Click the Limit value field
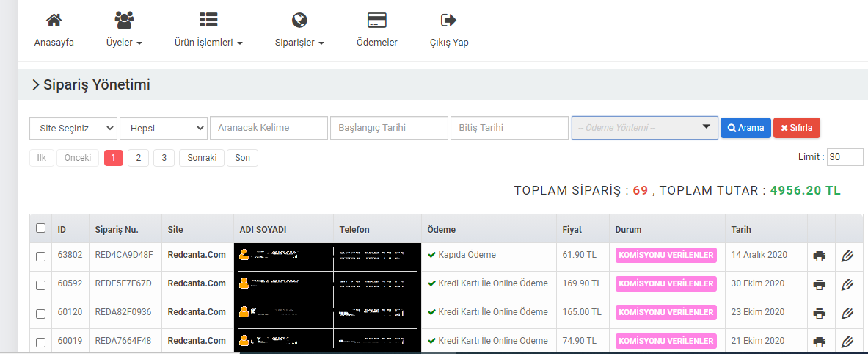 (845, 157)
